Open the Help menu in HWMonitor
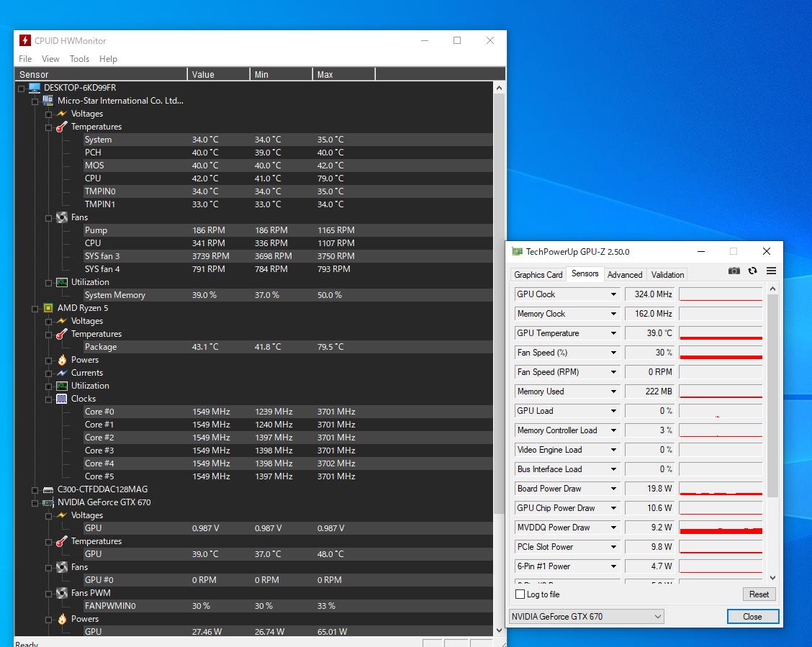812x647 pixels. click(108, 59)
